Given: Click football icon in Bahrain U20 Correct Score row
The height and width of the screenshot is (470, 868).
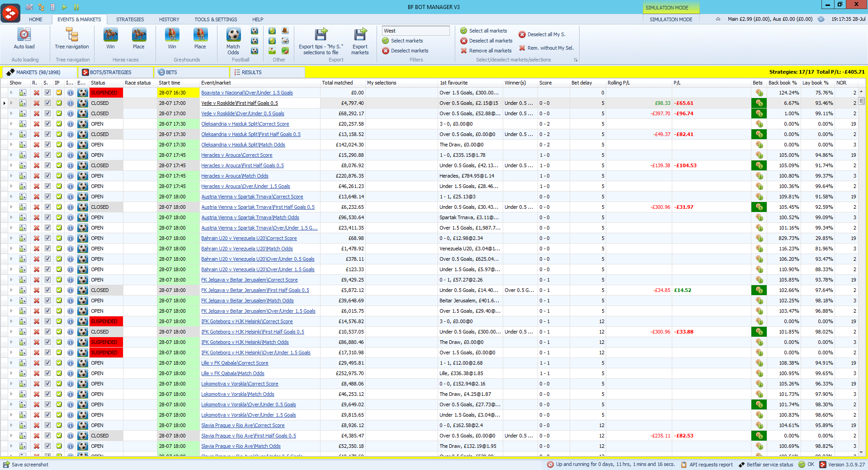Looking at the screenshot, I should pos(82,238).
